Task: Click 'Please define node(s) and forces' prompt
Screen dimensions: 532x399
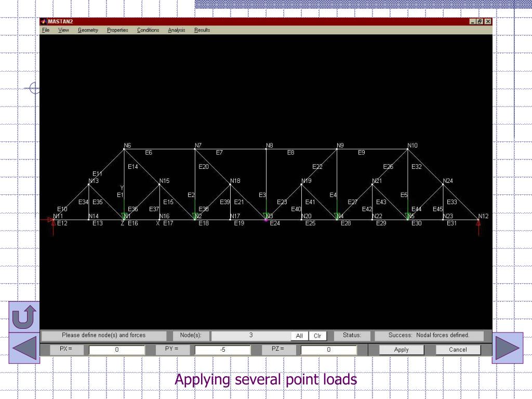Action: (103, 335)
